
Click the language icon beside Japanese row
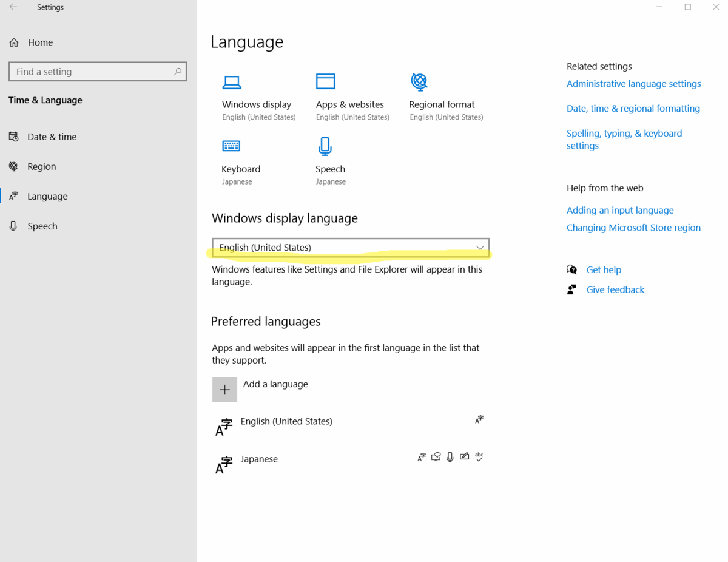pyautogui.click(x=224, y=465)
